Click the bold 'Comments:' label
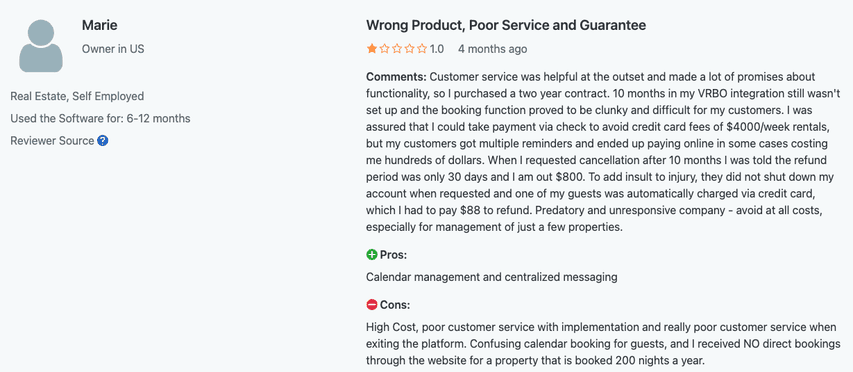Image resolution: width=853 pixels, height=372 pixels. pos(397,77)
